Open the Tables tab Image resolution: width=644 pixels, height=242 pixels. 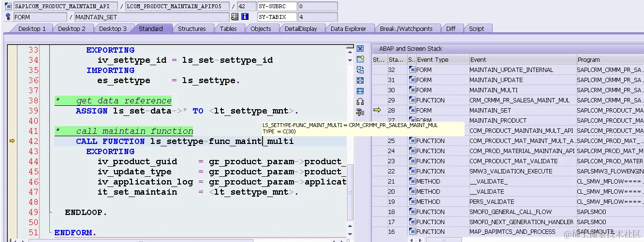point(228,28)
